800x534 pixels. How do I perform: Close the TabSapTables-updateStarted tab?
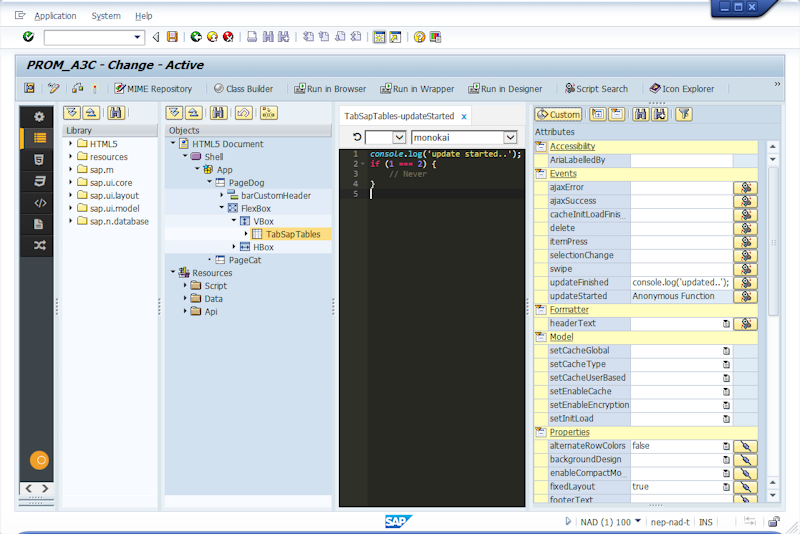tap(464, 117)
